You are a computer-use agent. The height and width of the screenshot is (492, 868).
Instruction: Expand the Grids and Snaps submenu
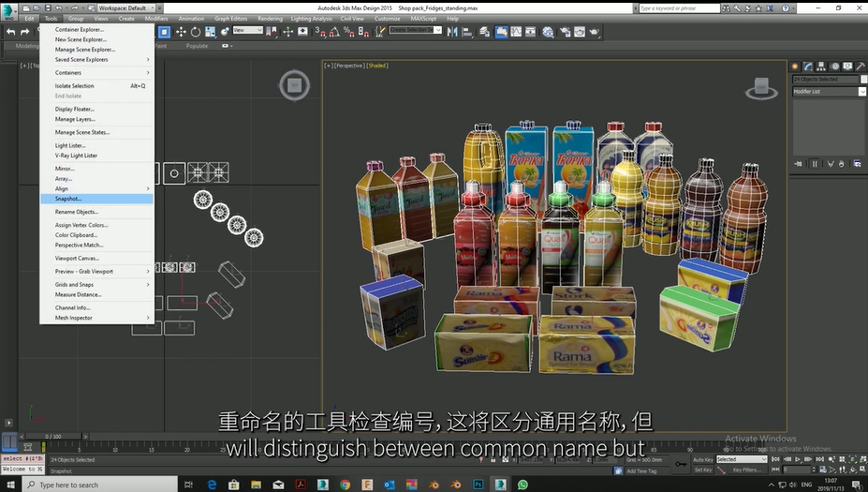[x=96, y=284]
